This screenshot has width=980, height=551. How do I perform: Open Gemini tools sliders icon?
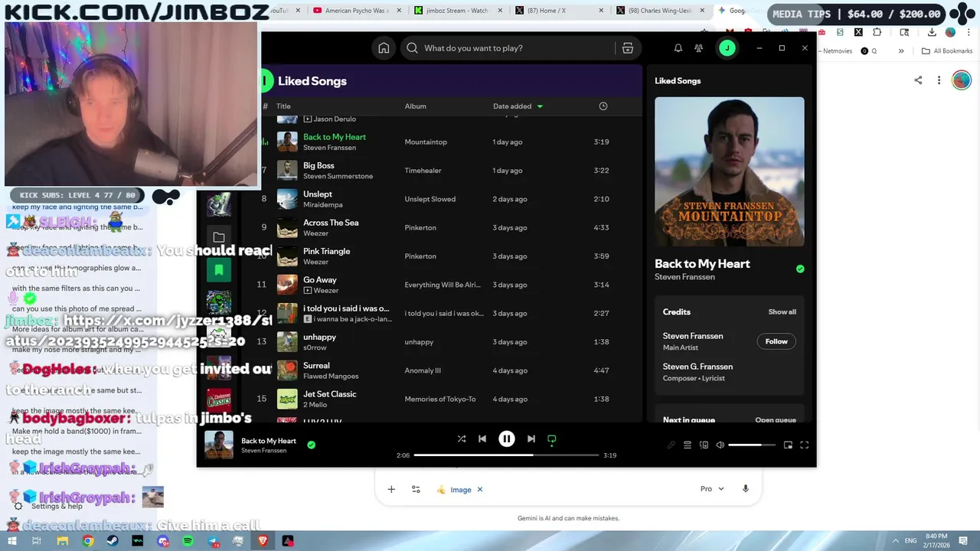tap(416, 490)
